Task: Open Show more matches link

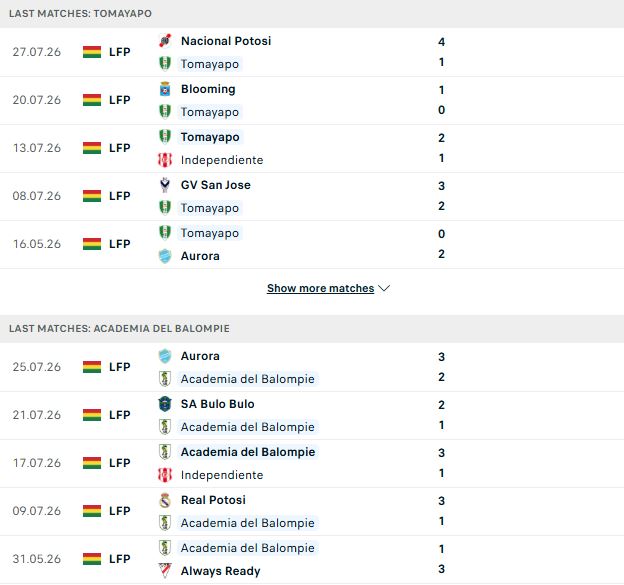Action: click(320, 288)
